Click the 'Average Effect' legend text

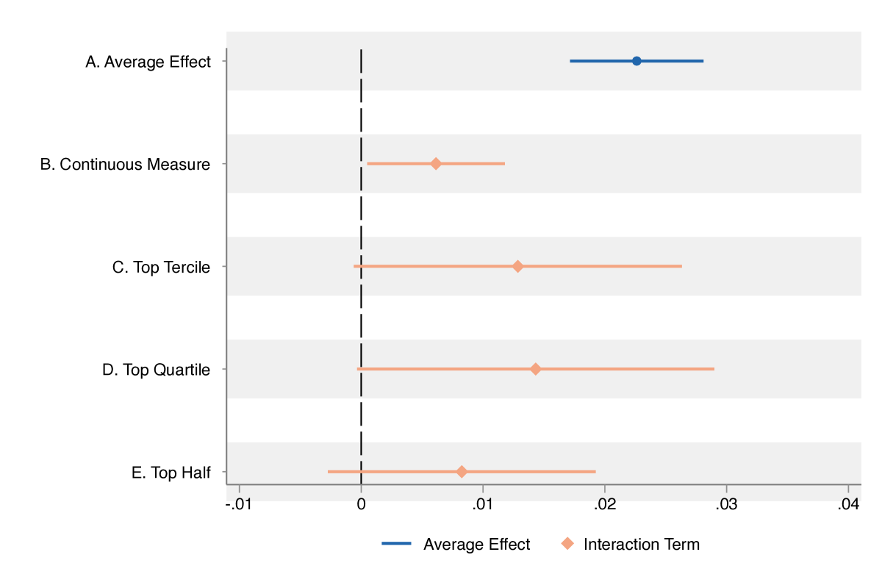(x=476, y=545)
